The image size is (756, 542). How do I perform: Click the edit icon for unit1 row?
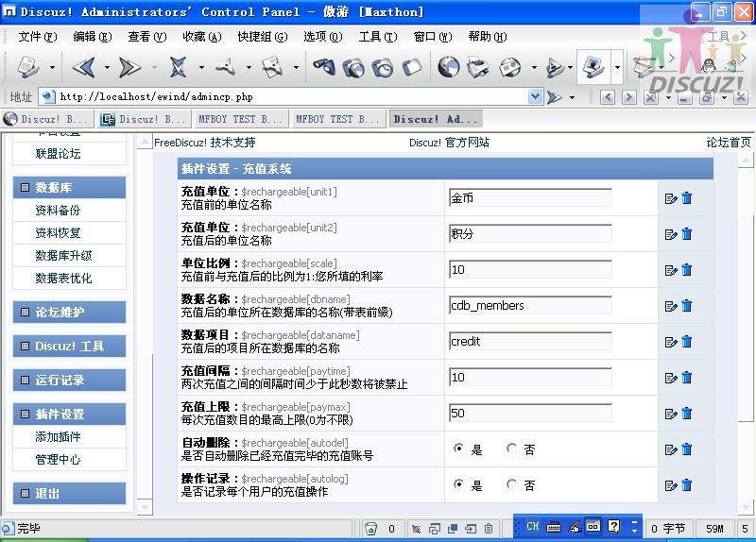click(671, 198)
